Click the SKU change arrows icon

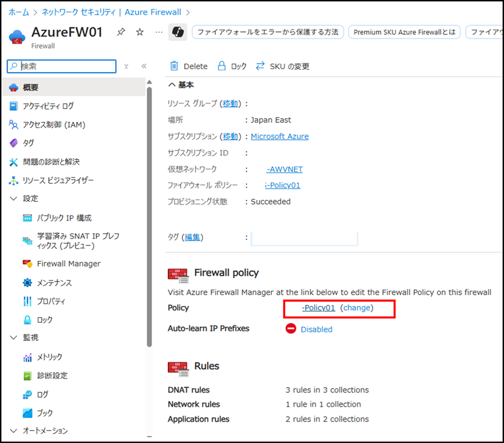[x=260, y=66]
